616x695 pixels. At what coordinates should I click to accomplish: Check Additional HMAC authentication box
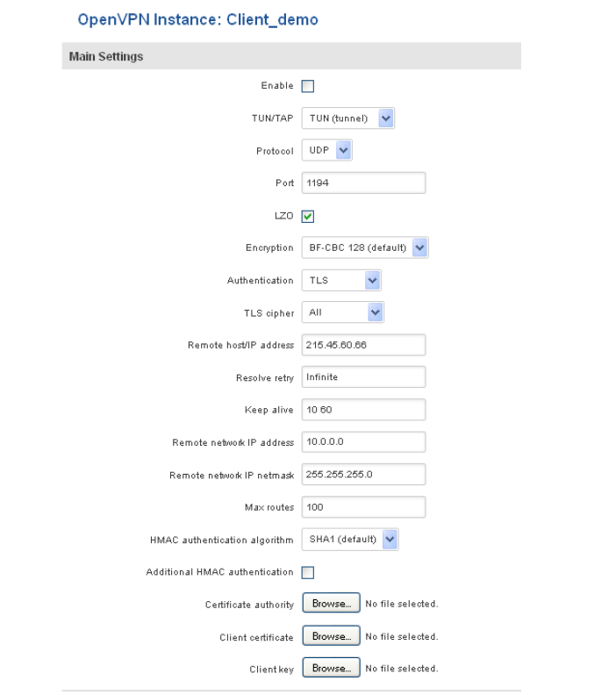(x=309, y=573)
